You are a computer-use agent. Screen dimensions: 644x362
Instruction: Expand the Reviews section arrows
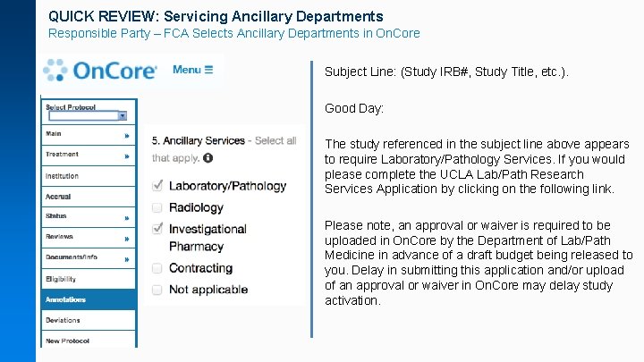click(x=127, y=239)
